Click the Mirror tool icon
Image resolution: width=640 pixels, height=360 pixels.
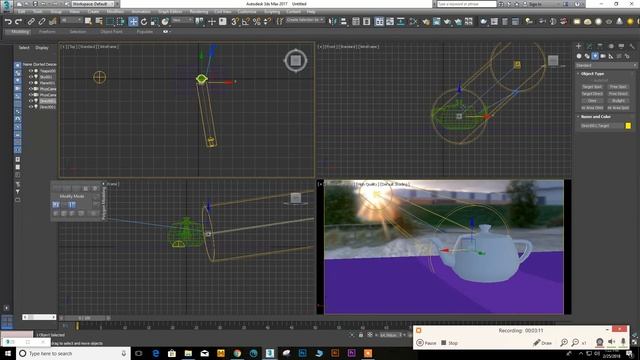[x=333, y=21]
